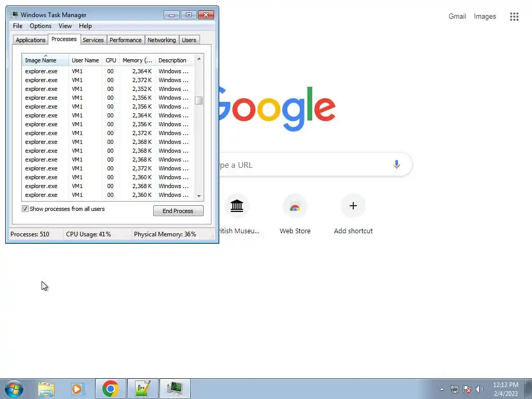Screen dimensions: 532x399
Task: Open the File menu in Task Manager
Action: point(18,26)
